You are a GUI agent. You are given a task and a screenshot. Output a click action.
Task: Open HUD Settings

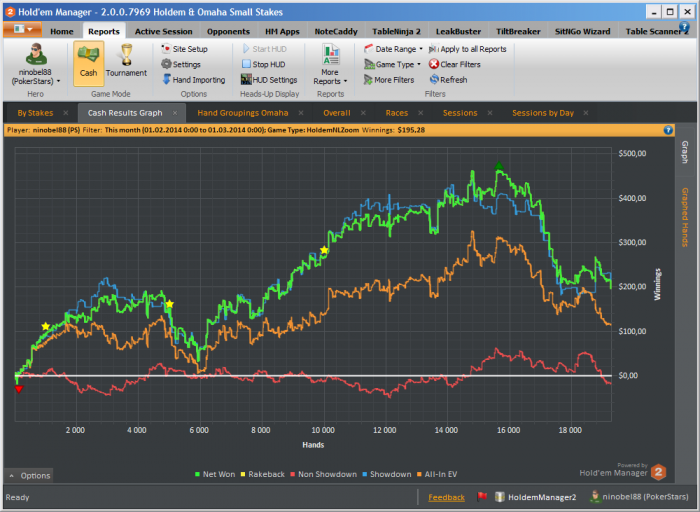(269, 79)
